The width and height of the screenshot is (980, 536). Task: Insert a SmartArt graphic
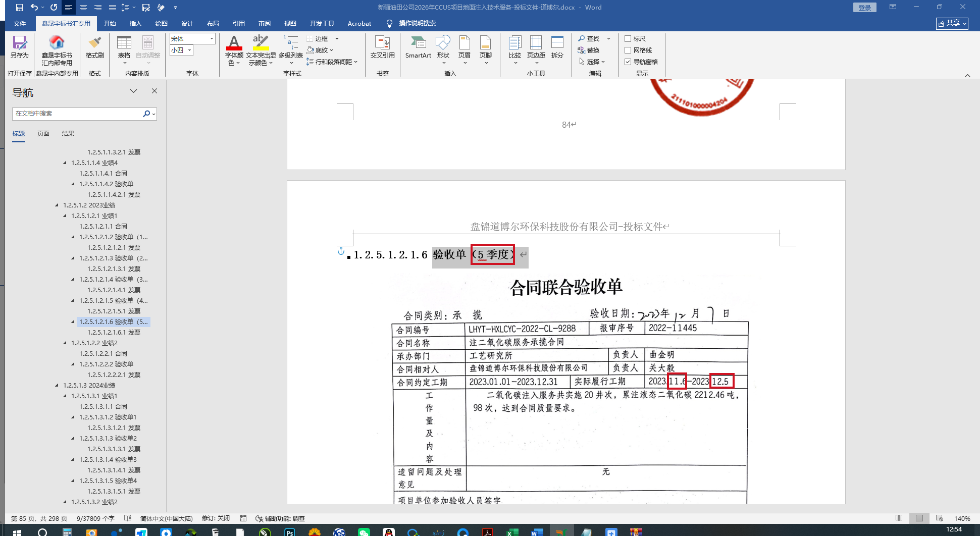(418, 47)
